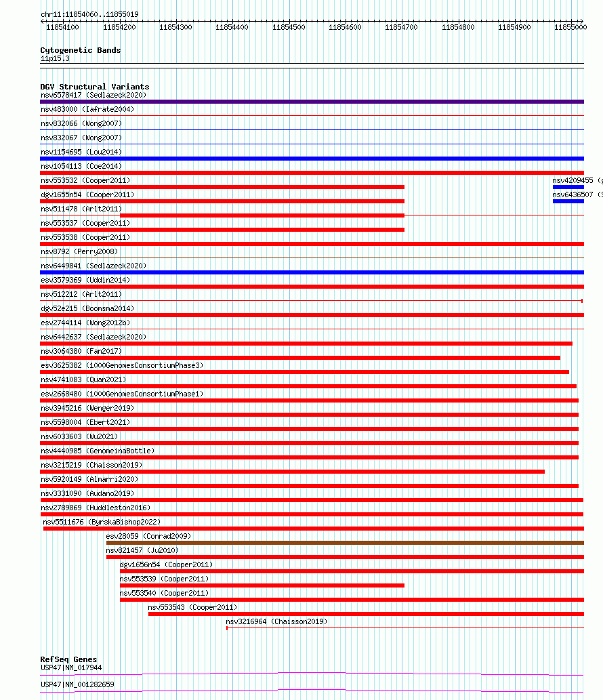Open variant nsv483000 (Iafrate2004)
The image size is (603, 700).
87,109
